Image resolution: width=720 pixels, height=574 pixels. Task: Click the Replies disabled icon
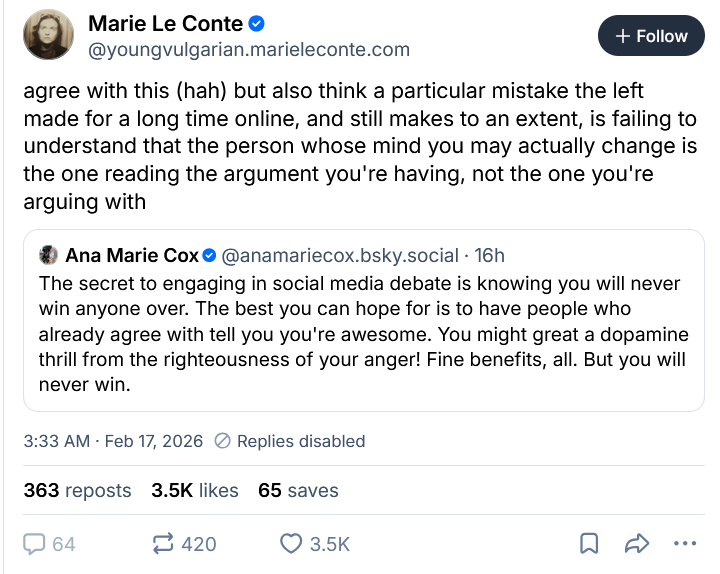223,441
